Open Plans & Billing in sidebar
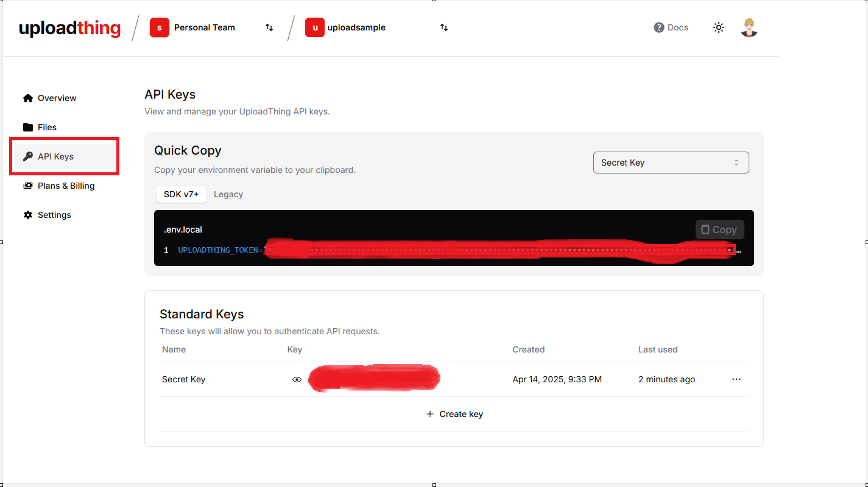Image resolution: width=868 pixels, height=487 pixels. (64, 186)
